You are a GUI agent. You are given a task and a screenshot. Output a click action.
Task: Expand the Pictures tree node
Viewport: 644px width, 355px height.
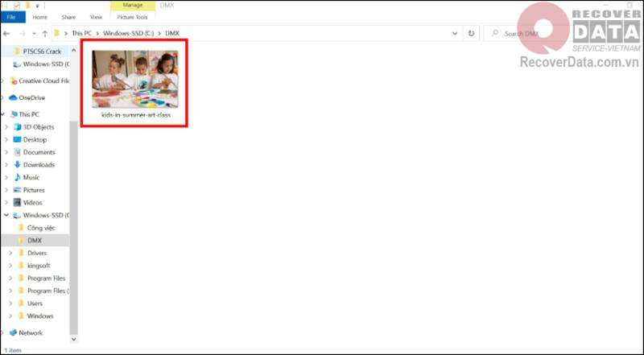pos(6,190)
